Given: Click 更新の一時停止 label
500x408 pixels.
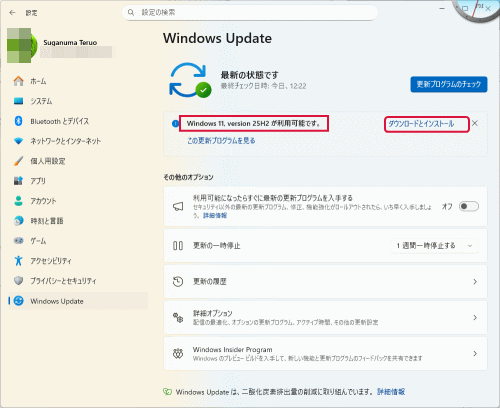Looking at the screenshot, I should click(x=217, y=246).
